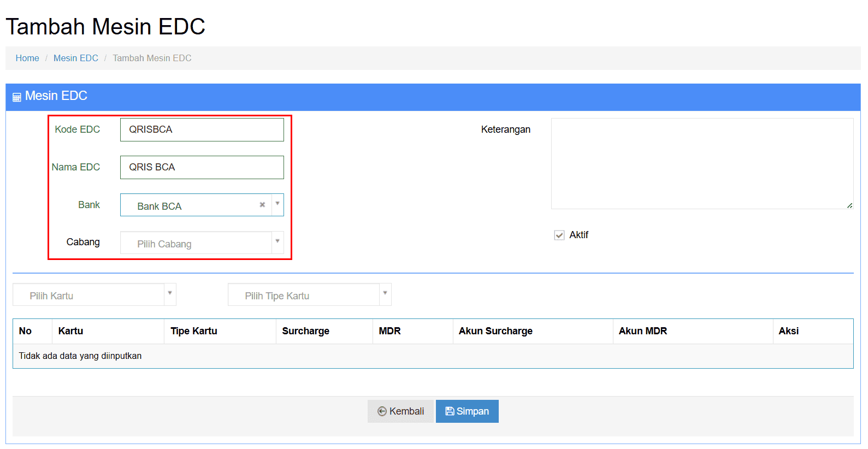Image resolution: width=868 pixels, height=449 pixels.
Task: Click the Cabang field label
Action: [x=83, y=242]
